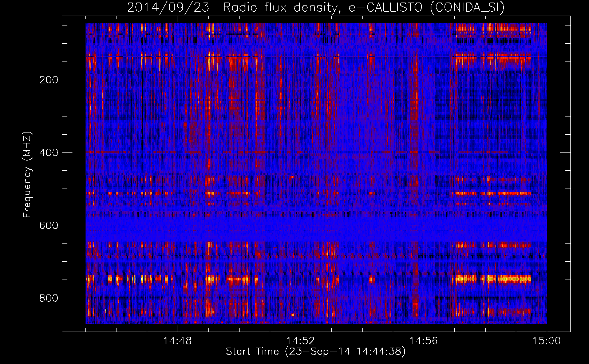589x364 pixels.
Task: Click the plot title 'Radio flux density, e-CALLISTO (CONIDA_SI)'
Action: tap(364, 8)
